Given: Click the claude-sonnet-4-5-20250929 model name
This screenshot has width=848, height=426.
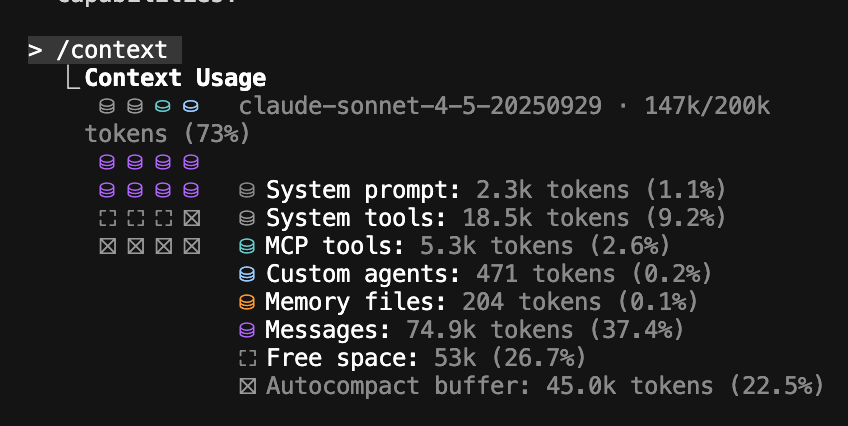Looking at the screenshot, I should (420, 105).
